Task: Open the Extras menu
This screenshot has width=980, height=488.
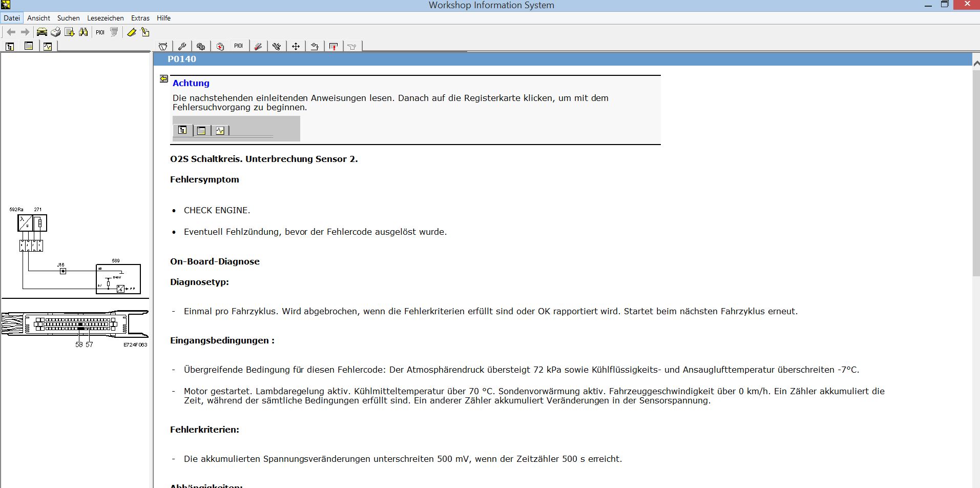Action: (x=140, y=18)
